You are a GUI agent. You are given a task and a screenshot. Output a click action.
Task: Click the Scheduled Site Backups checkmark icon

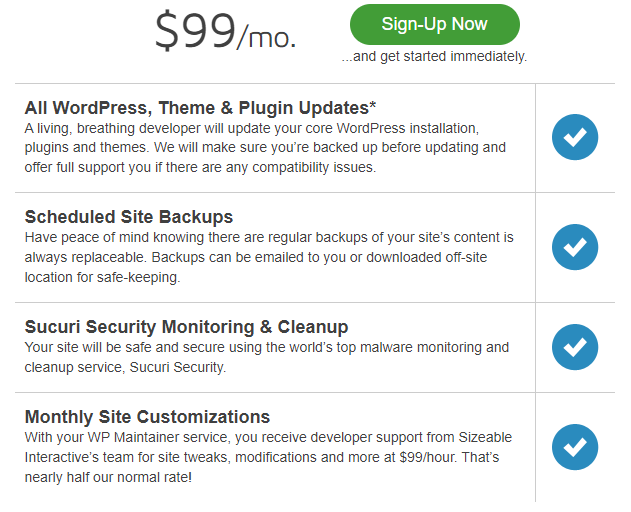pyautogui.click(x=575, y=247)
